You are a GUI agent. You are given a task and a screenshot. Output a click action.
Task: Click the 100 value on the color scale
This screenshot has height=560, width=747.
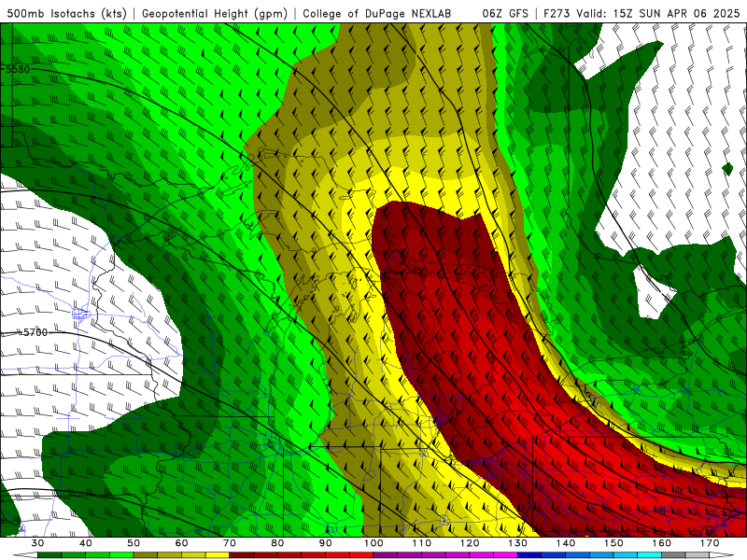tap(373, 543)
